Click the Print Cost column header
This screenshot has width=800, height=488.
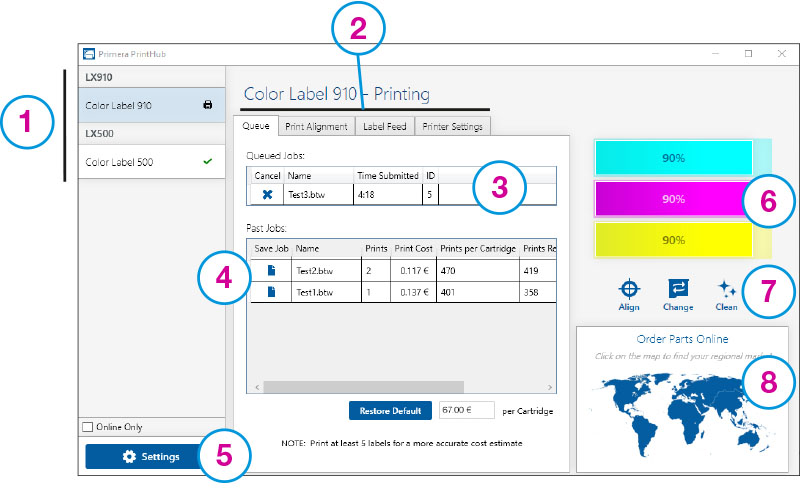pos(413,249)
